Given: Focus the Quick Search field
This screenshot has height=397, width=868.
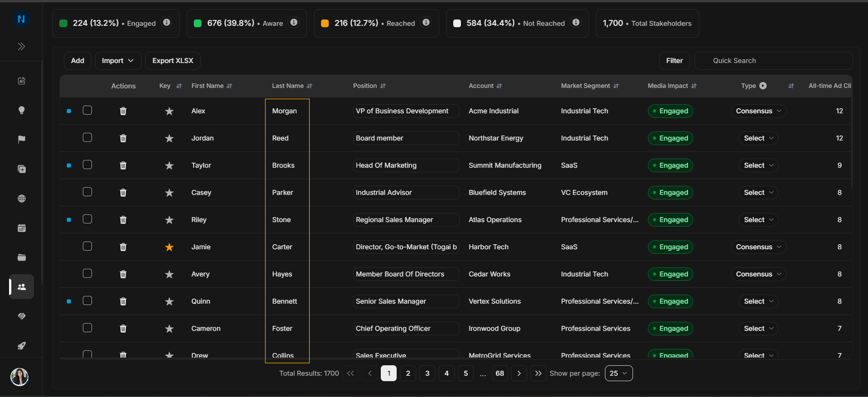Looking at the screenshot, I should [773, 61].
